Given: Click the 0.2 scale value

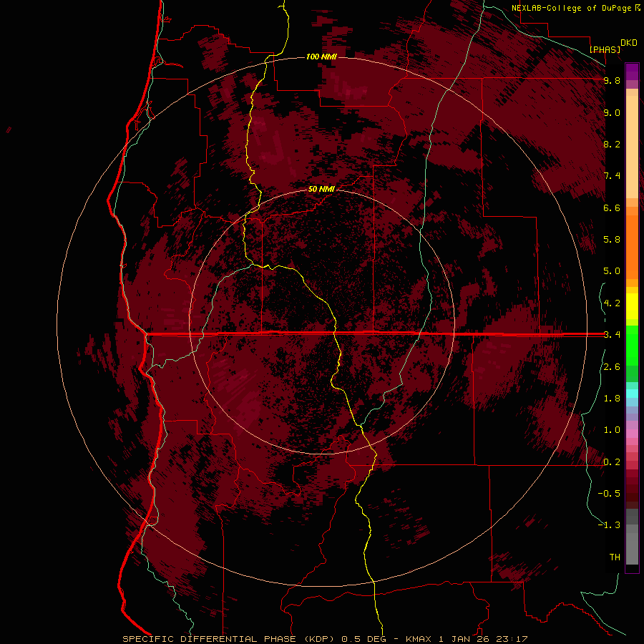Looking at the screenshot, I should 612,462.
